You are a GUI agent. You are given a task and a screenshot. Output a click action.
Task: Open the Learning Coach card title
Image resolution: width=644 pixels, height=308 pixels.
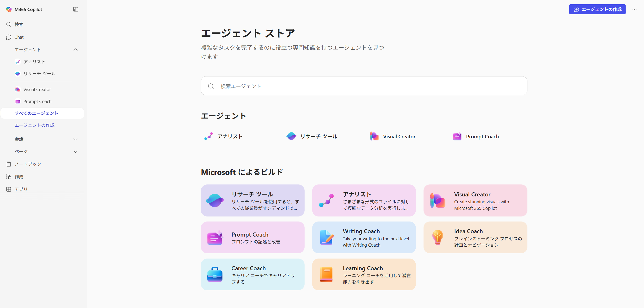(x=363, y=268)
